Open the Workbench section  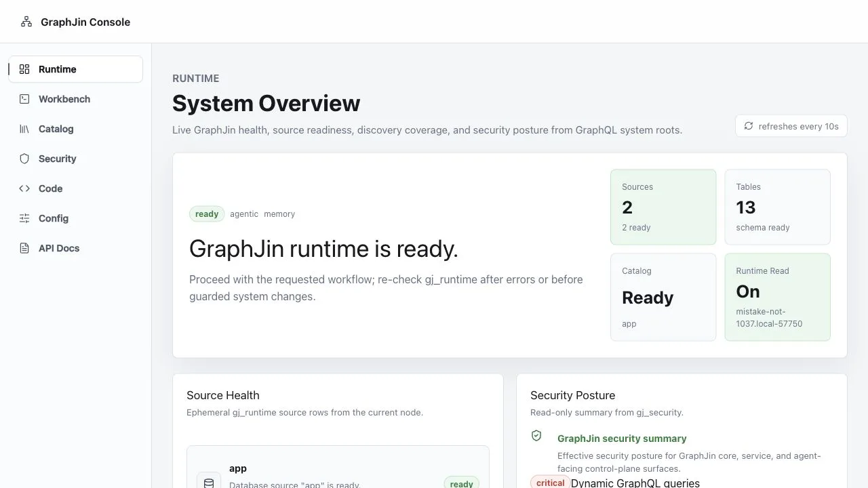[75, 99]
